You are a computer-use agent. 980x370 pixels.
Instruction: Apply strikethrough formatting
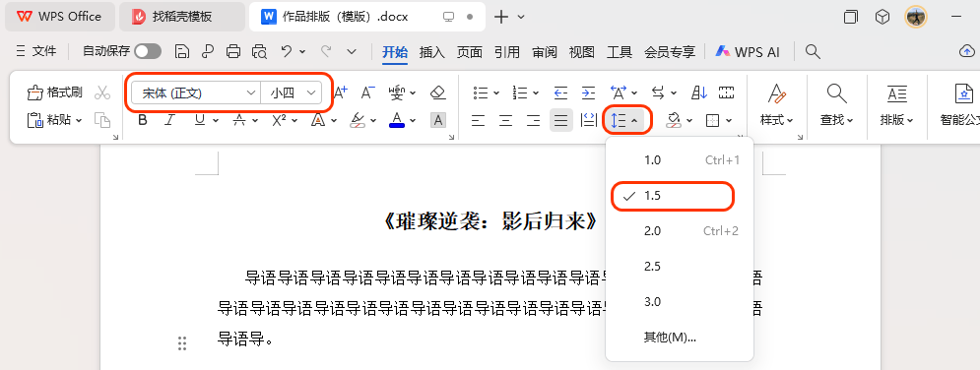[238, 120]
